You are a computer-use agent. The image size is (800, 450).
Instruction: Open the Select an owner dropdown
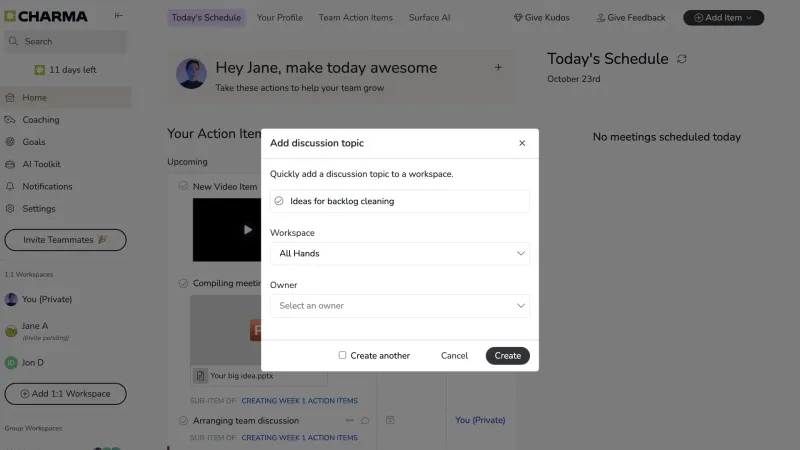[x=399, y=306]
